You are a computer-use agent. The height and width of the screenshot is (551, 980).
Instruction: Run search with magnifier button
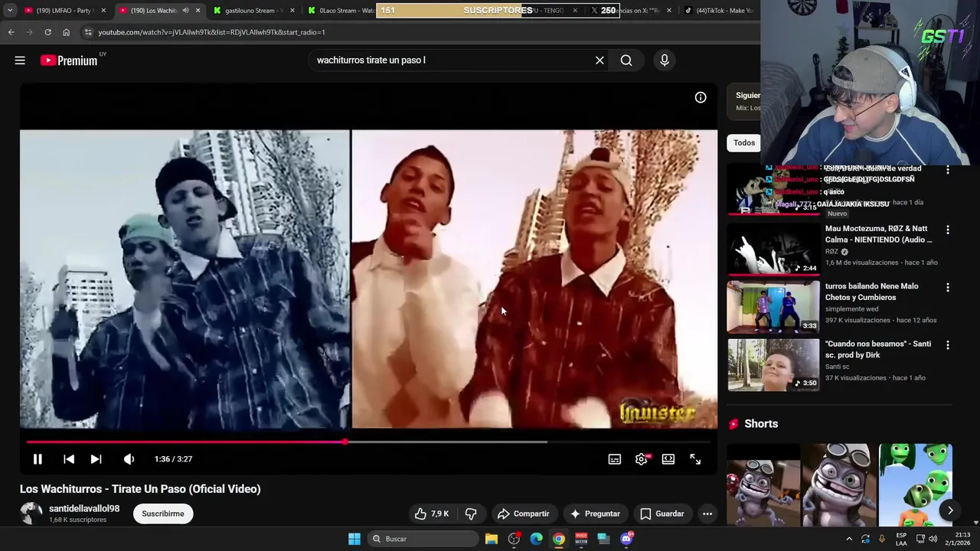pos(626,60)
